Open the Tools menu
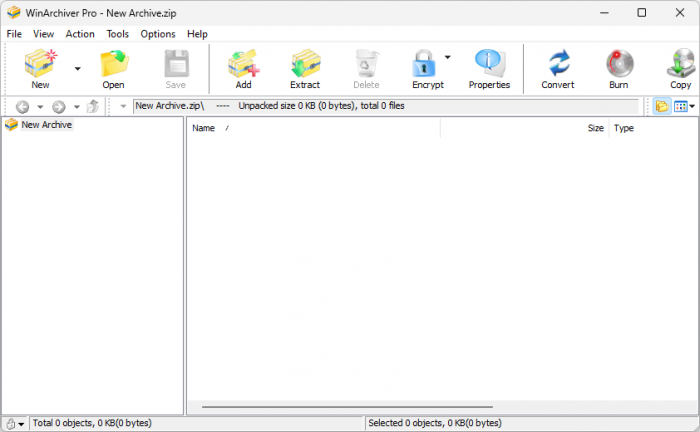Screen dimensions: 700x432 tap(118, 34)
